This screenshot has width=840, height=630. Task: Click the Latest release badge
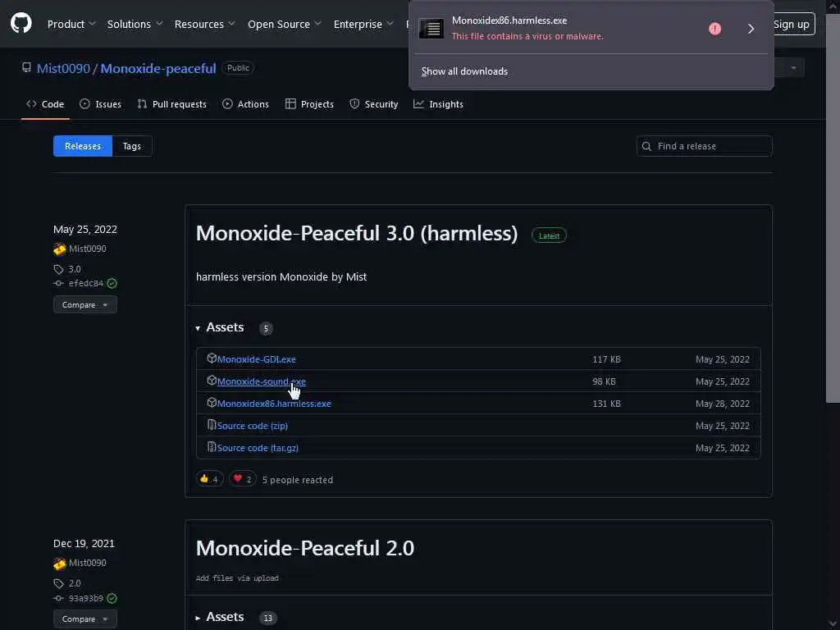tap(549, 235)
